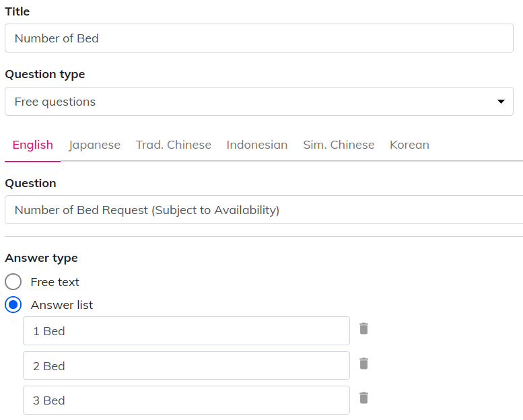
Task: Click the 'Free text' option label
Action: click(55, 282)
